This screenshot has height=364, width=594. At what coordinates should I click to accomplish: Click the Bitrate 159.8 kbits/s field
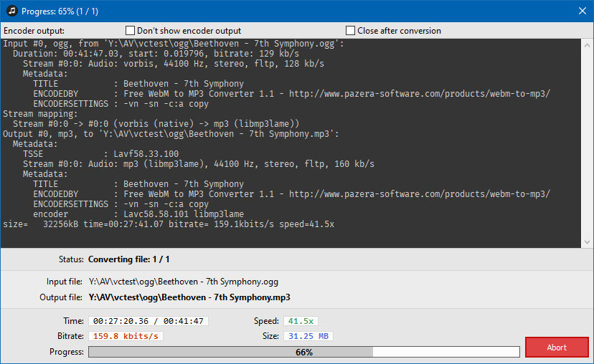click(126, 336)
